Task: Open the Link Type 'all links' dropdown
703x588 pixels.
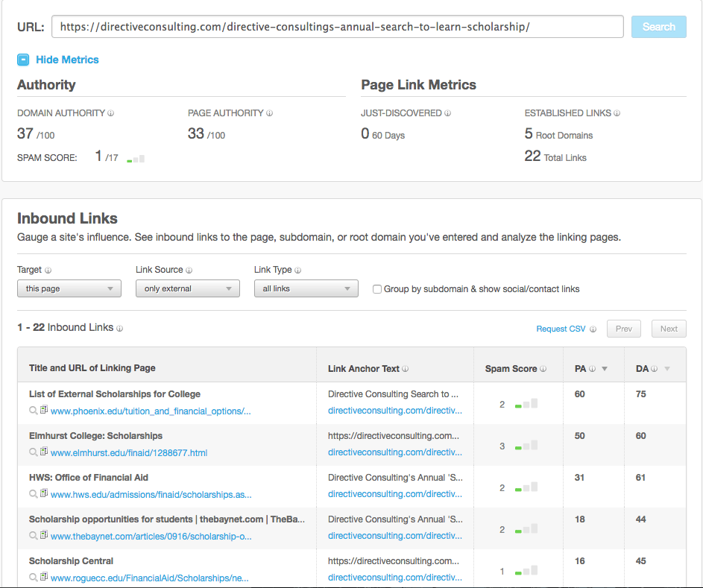Action: (x=306, y=288)
